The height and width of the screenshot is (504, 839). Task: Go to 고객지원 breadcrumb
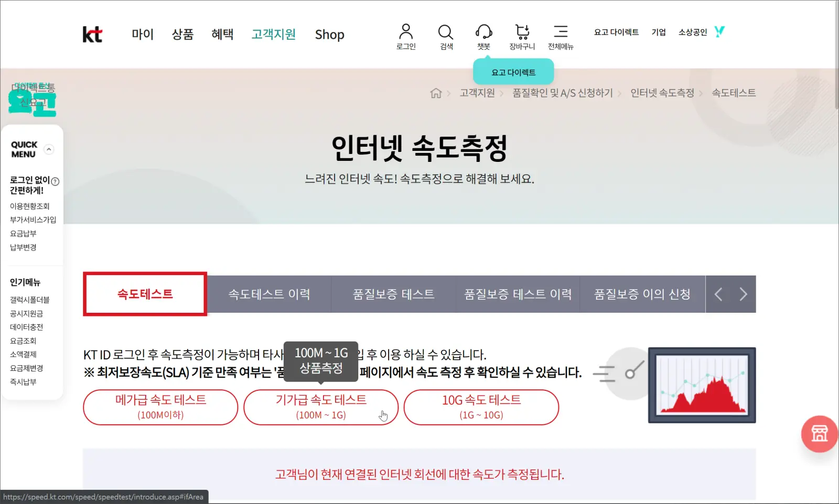pos(477,93)
